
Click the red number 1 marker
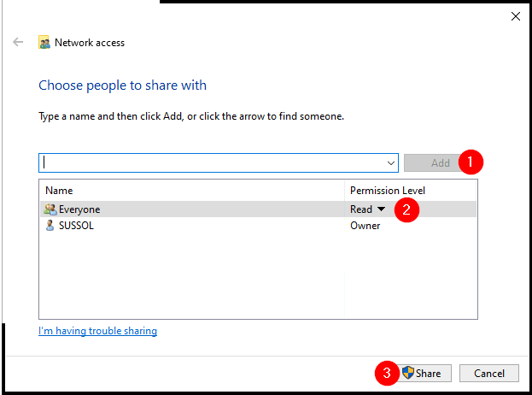[x=471, y=162]
